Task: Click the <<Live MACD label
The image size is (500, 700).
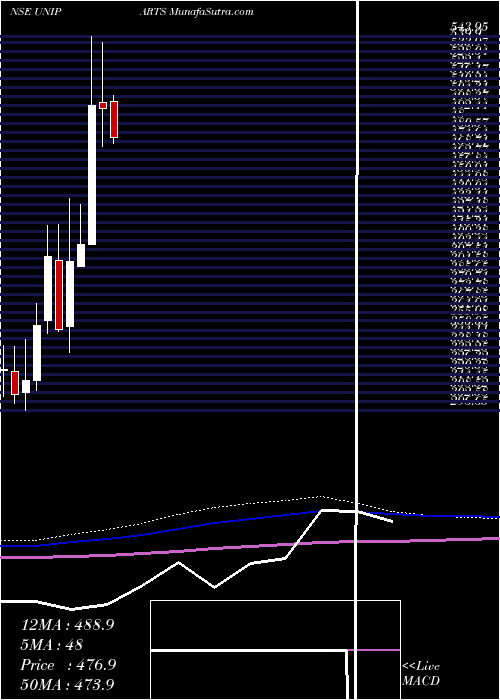Action: (421, 674)
